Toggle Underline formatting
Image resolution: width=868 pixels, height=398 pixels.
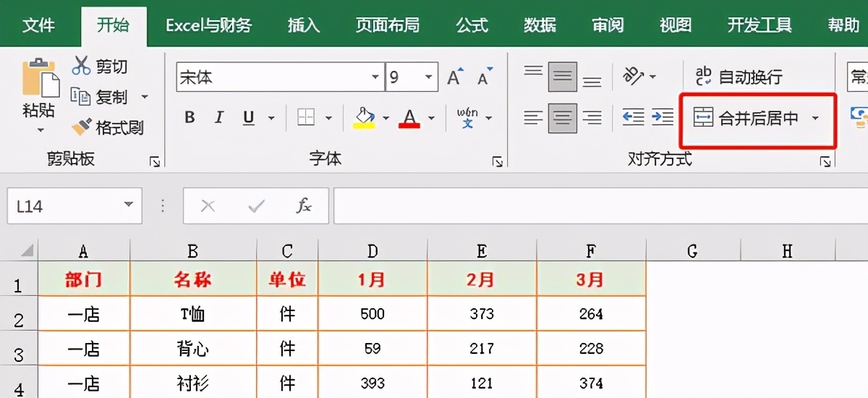pyautogui.click(x=249, y=117)
